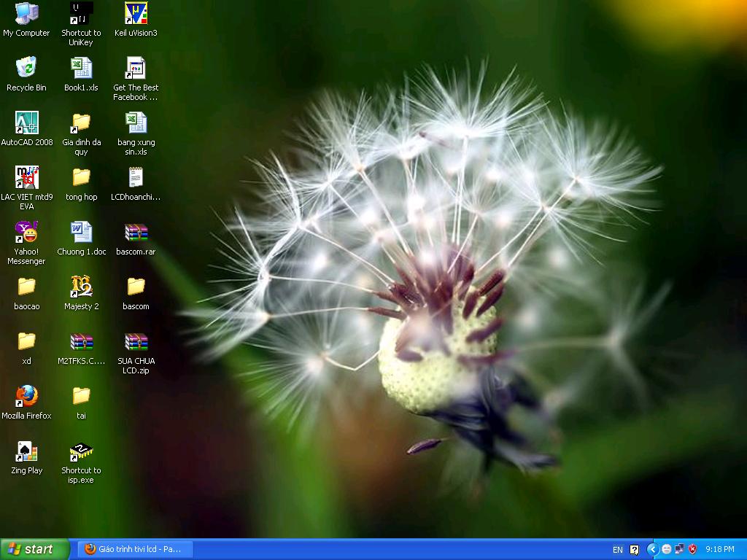Click the EN language bar indicator
747x560 pixels.
pos(617,550)
